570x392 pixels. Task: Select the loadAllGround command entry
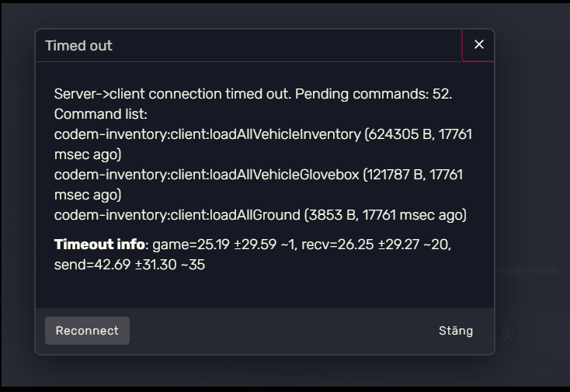pyautogui.click(x=177, y=215)
